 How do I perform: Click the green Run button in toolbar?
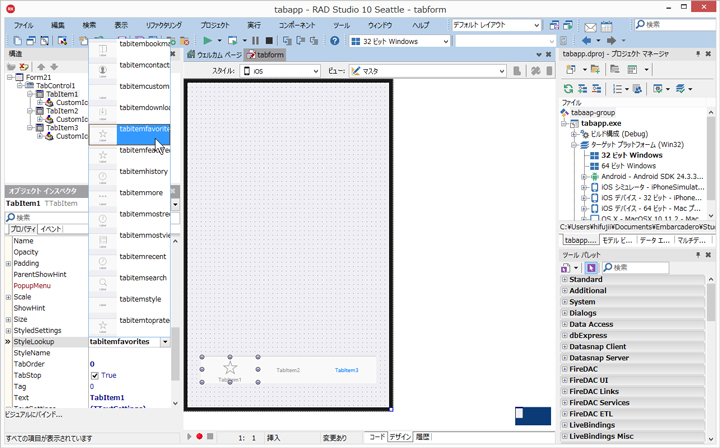tap(208, 41)
